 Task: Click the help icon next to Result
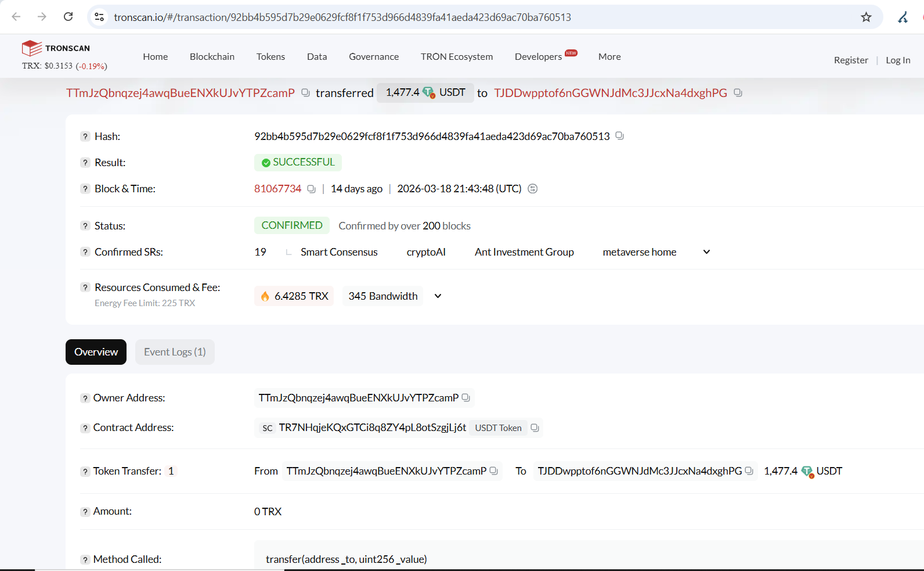coord(85,163)
